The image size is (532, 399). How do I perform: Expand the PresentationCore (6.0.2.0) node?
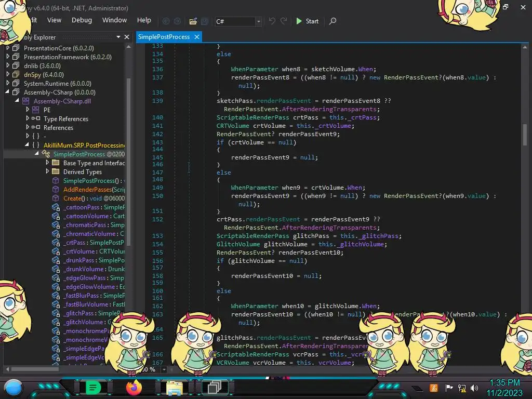pos(8,48)
